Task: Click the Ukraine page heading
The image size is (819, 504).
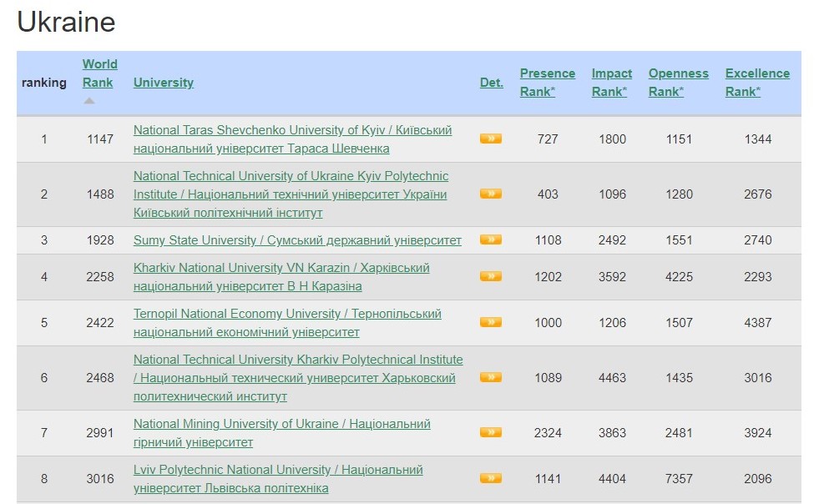Action: (x=66, y=22)
